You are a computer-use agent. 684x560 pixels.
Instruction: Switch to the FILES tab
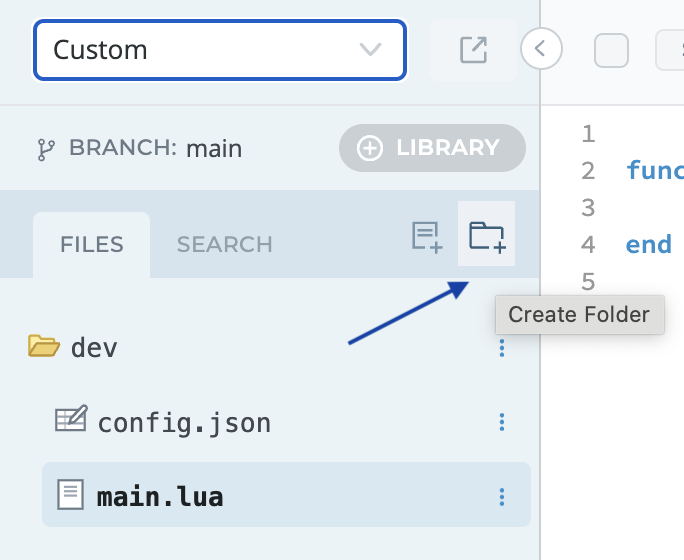point(91,245)
